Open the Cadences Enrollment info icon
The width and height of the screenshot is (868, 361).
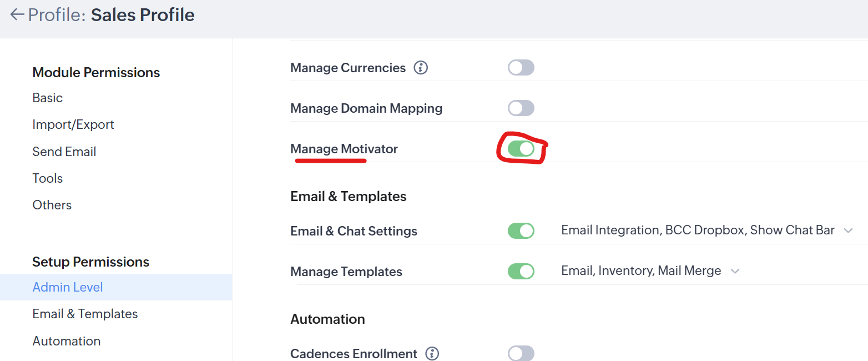(x=432, y=354)
